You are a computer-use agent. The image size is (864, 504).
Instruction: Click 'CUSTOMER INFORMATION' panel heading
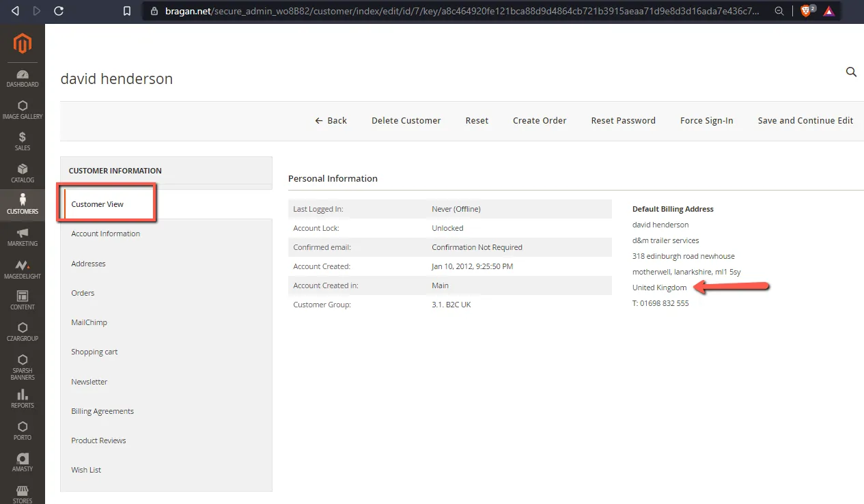(115, 171)
